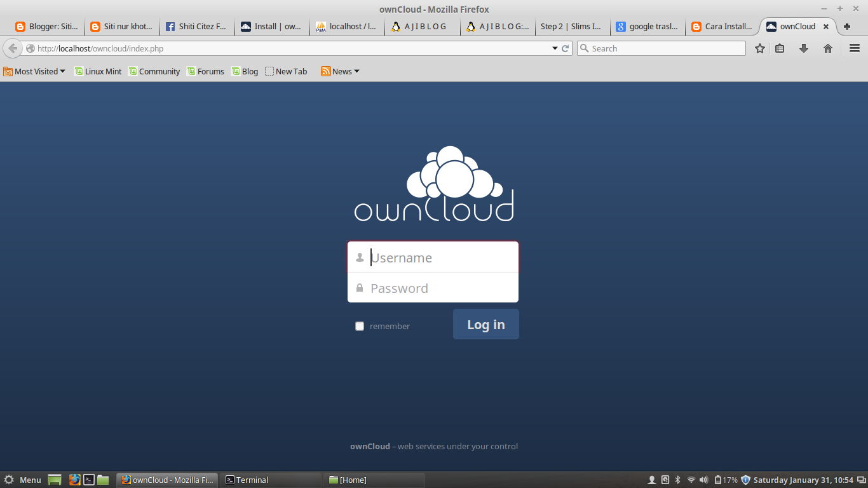The height and width of the screenshot is (488, 868).
Task: Open the News bookmarks dropdown
Action: 340,71
